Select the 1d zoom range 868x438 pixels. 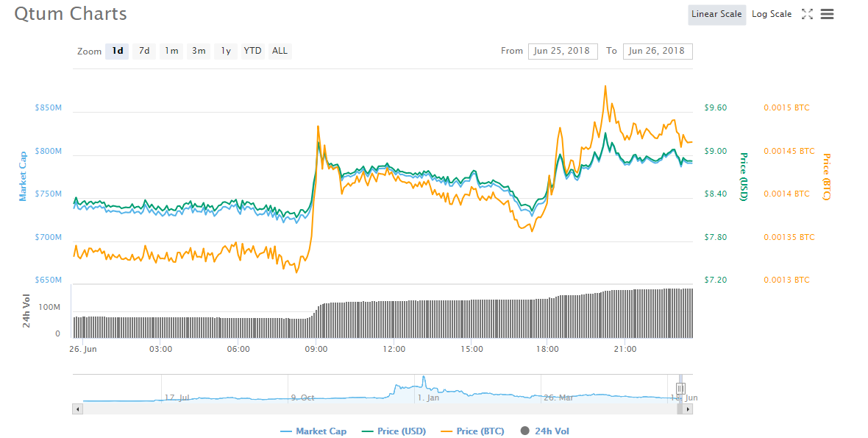[118, 51]
